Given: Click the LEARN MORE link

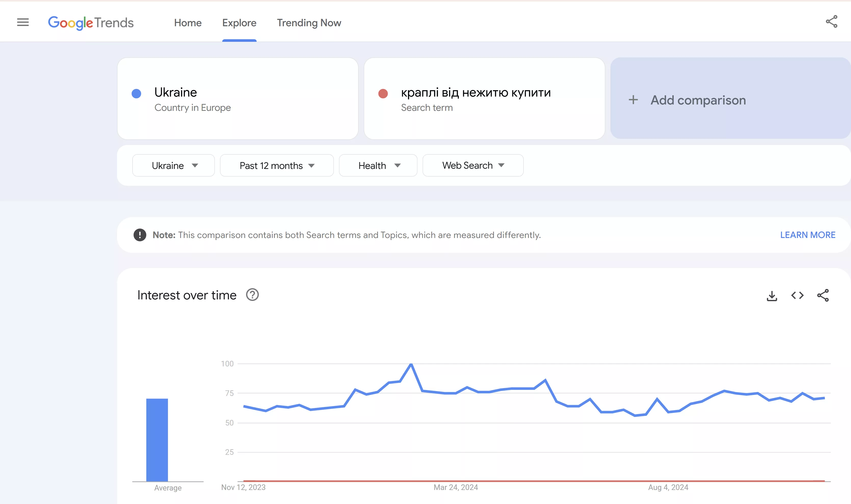Looking at the screenshot, I should (807, 235).
